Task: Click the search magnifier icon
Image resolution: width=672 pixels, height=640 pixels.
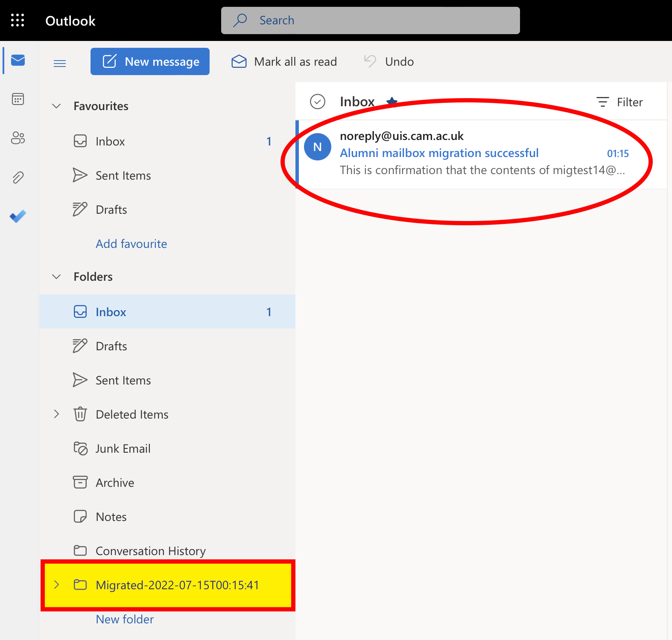Action: (240, 20)
